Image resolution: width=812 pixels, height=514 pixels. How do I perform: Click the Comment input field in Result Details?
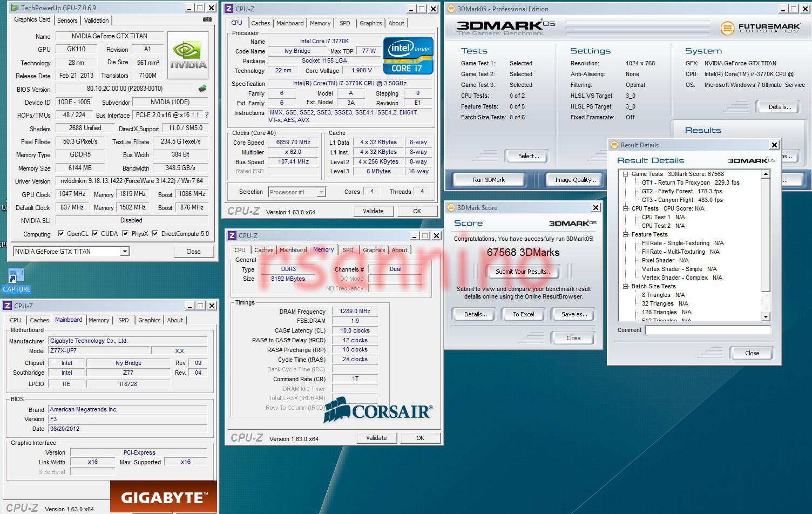click(x=708, y=330)
